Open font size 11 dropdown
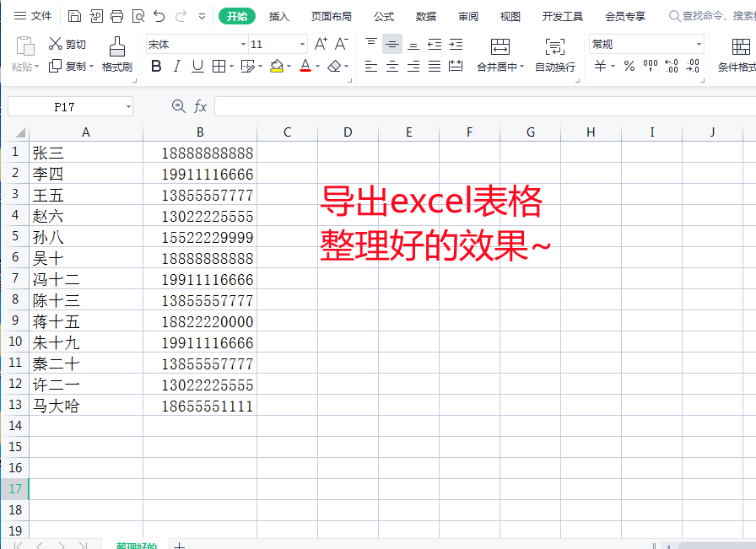Viewport: 756px width, 549px height. [302, 45]
